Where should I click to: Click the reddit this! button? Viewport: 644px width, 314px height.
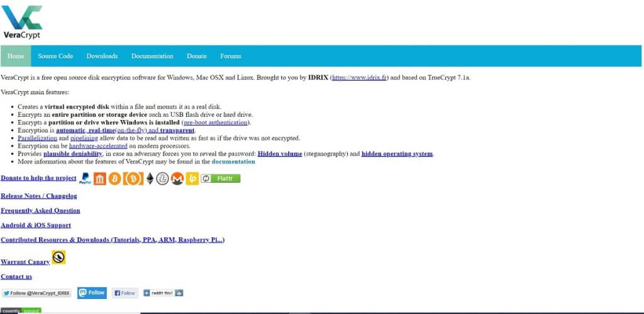click(x=163, y=293)
